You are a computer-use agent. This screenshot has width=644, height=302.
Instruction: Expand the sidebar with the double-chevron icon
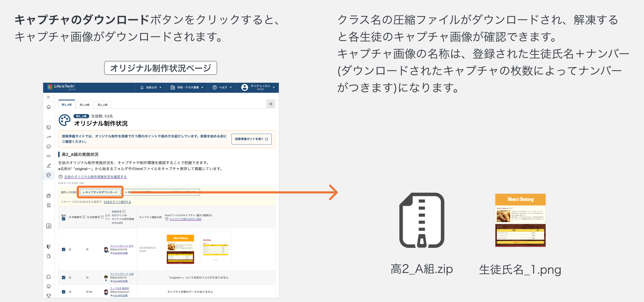[x=48, y=97]
